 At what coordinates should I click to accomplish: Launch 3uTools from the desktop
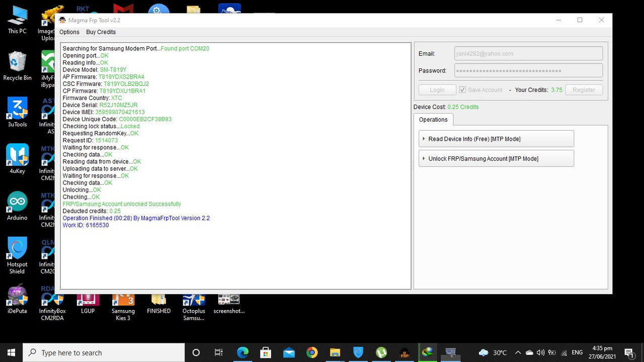click(x=17, y=113)
